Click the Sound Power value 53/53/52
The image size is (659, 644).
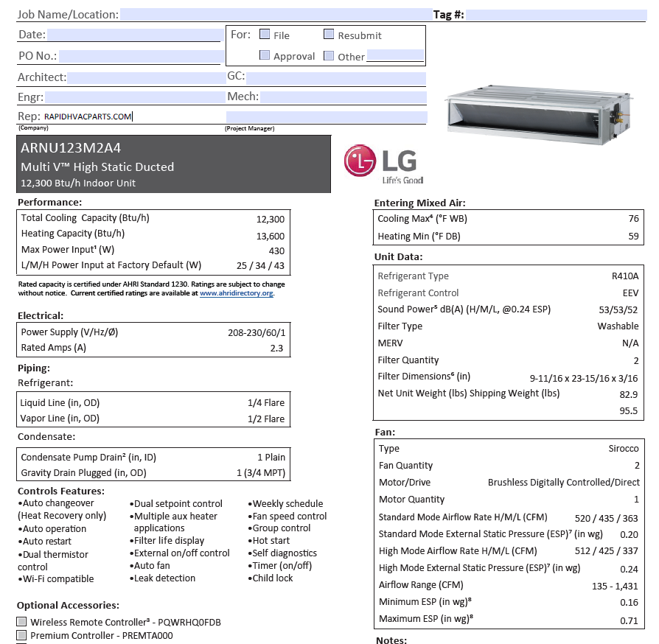[618, 310]
